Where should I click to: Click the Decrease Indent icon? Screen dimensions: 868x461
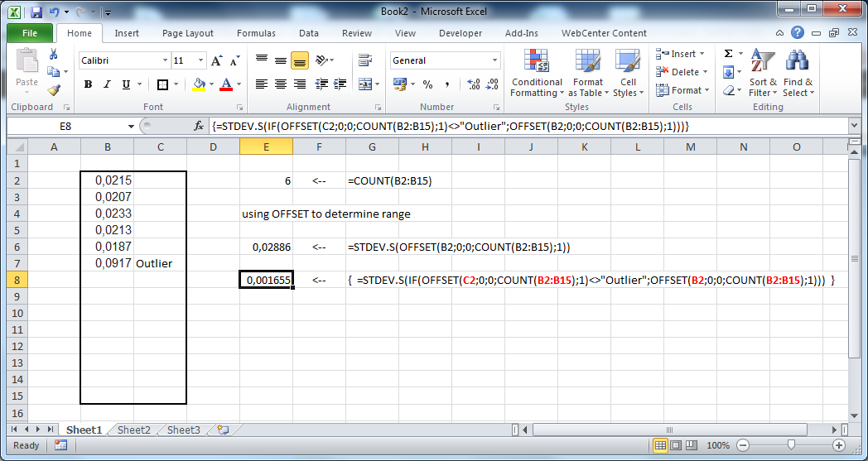(x=321, y=84)
